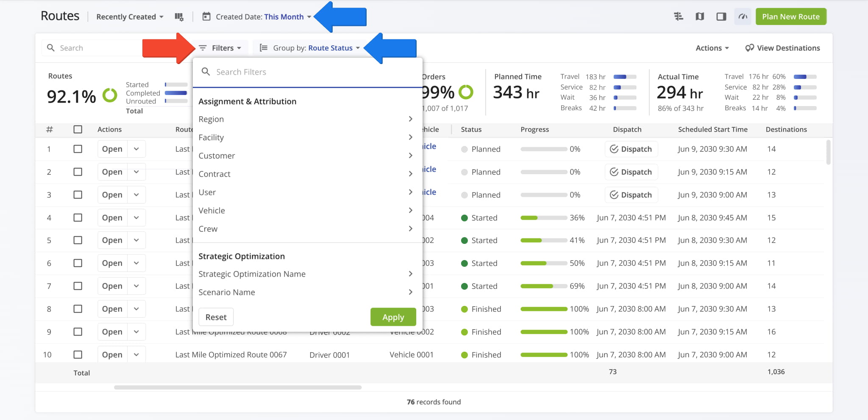This screenshot has width=868, height=420.
Task: Open route in row 5
Action: coord(112,240)
